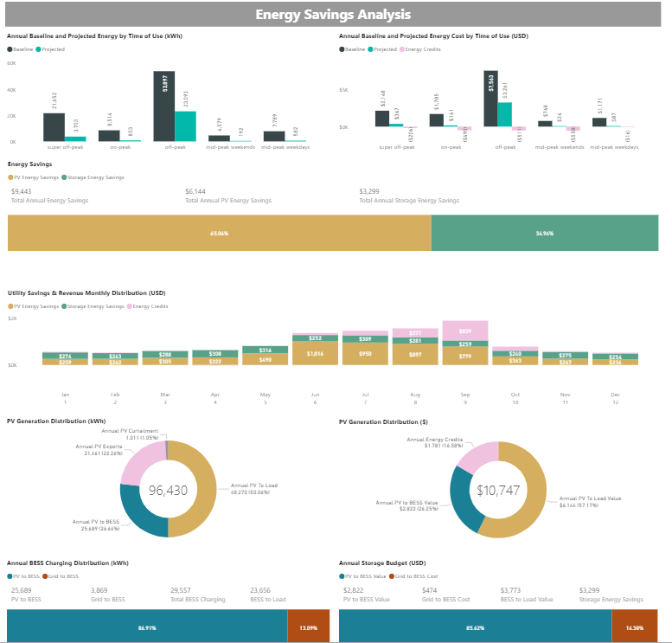Select Grid to BESS legend marker

(43, 575)
